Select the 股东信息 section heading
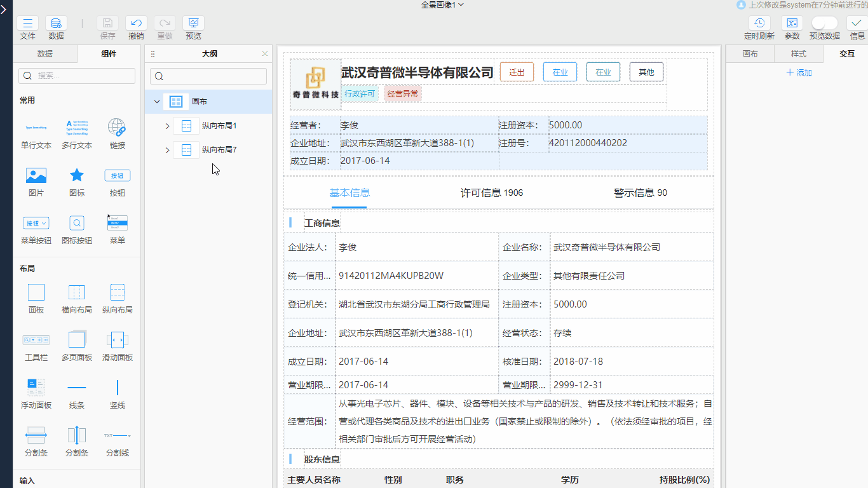This screenshot has height=488, width=868. pos(322,459)
